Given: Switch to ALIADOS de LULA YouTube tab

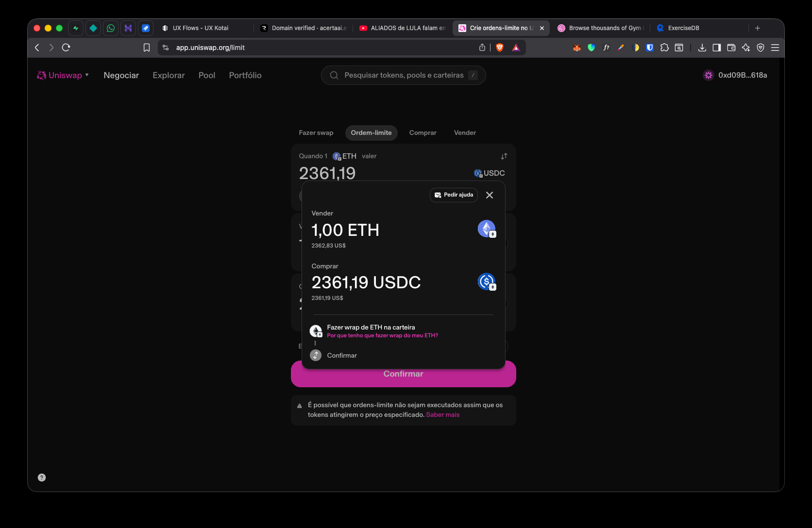Looking at the screenshot, I should (x=403, y=28).
